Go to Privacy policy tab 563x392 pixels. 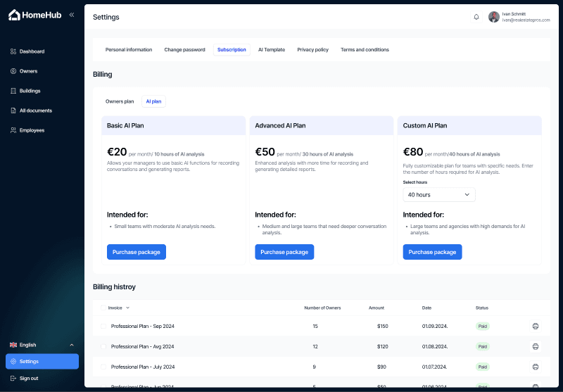(x=312, y=49)
